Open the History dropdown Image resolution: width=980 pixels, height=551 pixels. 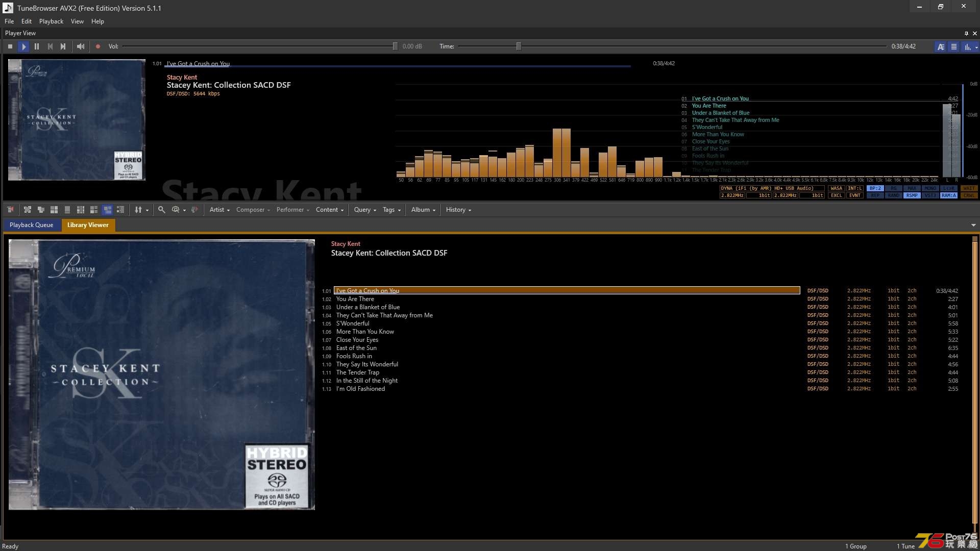[458, 210]
